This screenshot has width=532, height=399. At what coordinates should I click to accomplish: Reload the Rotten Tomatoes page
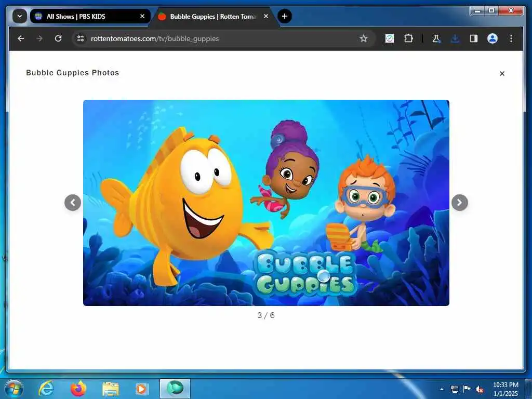click(x=58, y=38)
